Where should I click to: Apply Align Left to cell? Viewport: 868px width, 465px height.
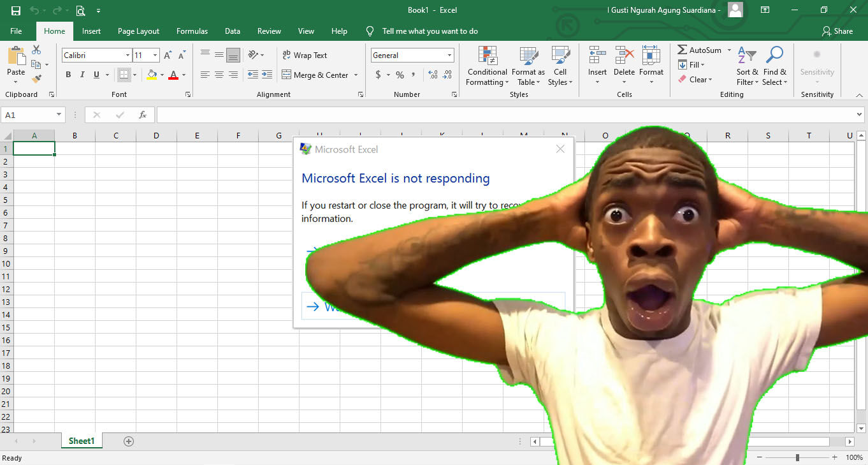[205, 75]
